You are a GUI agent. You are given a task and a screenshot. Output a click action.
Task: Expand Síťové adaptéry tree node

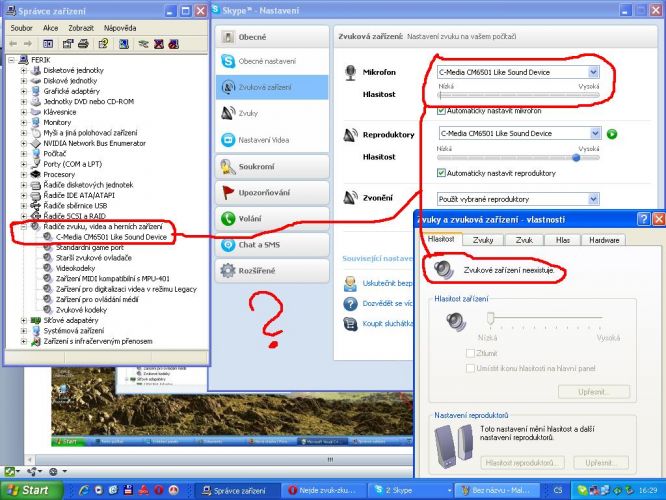[24, 320]
